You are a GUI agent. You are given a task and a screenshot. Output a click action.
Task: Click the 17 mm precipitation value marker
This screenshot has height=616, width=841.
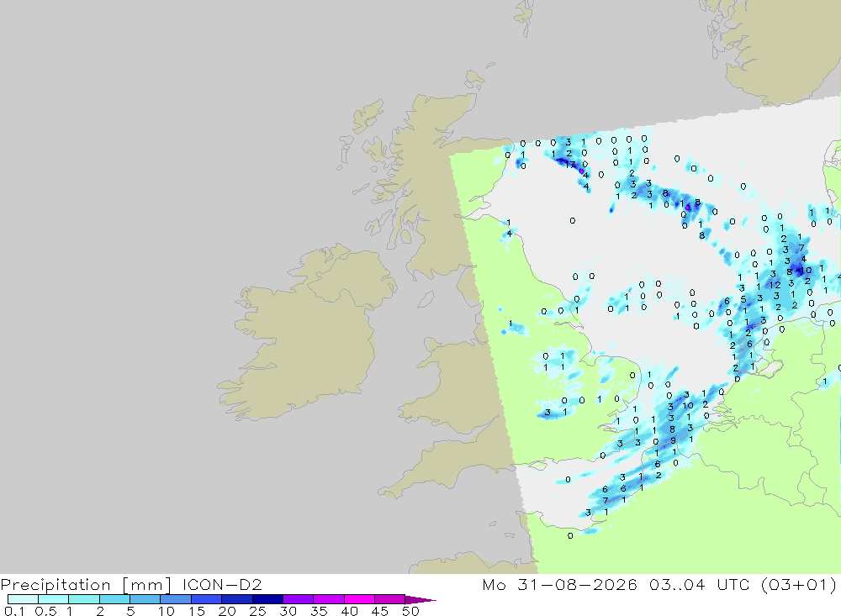click(x=569, y=165)
